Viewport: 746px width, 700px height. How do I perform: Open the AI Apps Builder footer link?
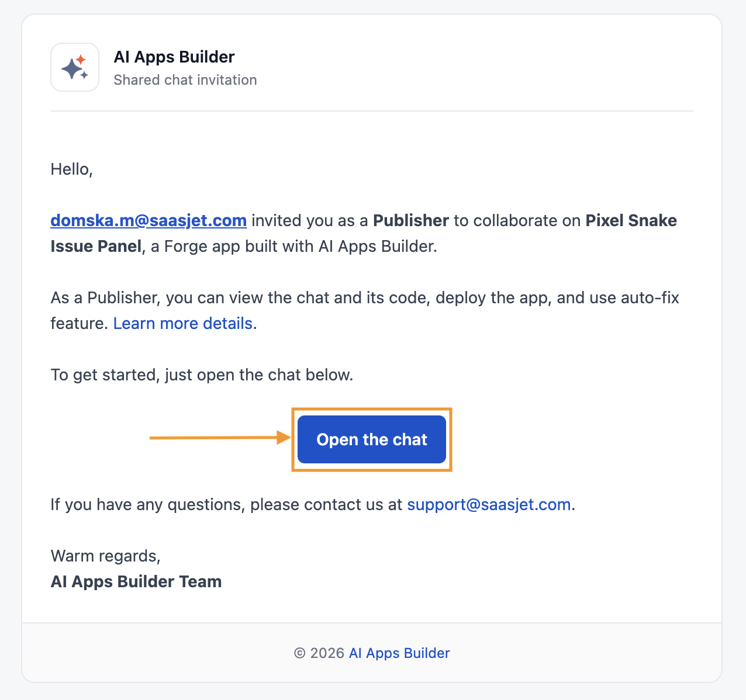(399, 653)
